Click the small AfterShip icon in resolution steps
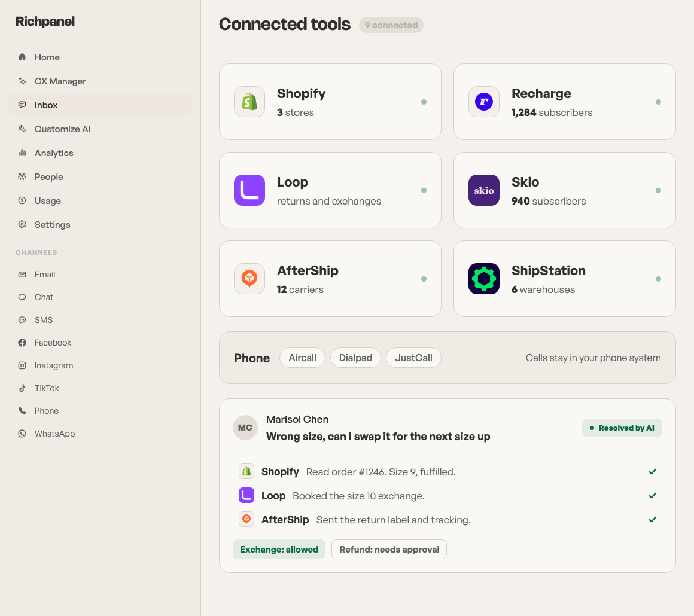 tap(246, 520)
